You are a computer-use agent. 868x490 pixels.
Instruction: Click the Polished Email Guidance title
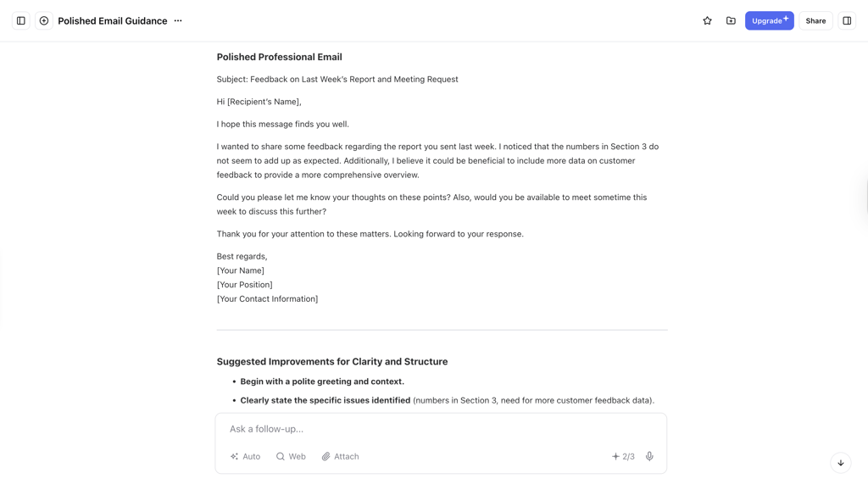tap(113, 21)
